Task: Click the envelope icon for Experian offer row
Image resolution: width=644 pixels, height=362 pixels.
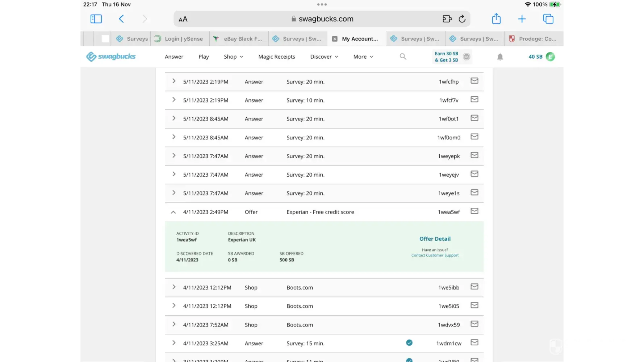Action: coord(474,211)
